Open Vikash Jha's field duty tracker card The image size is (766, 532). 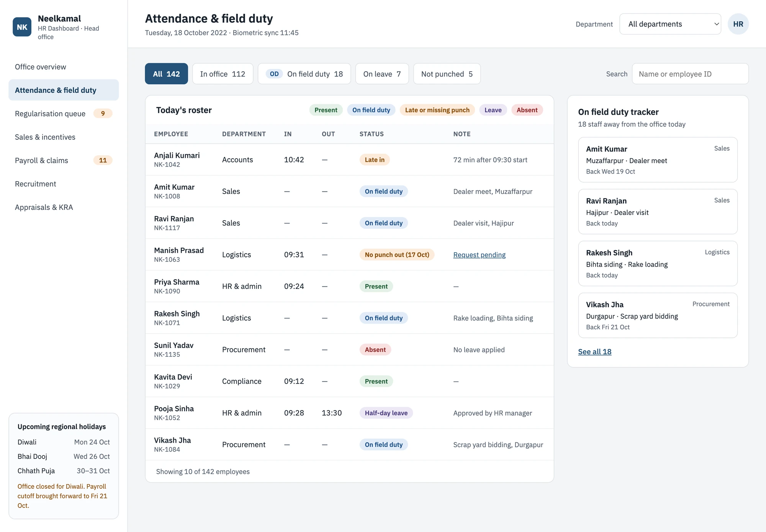[x=658, y=315]
